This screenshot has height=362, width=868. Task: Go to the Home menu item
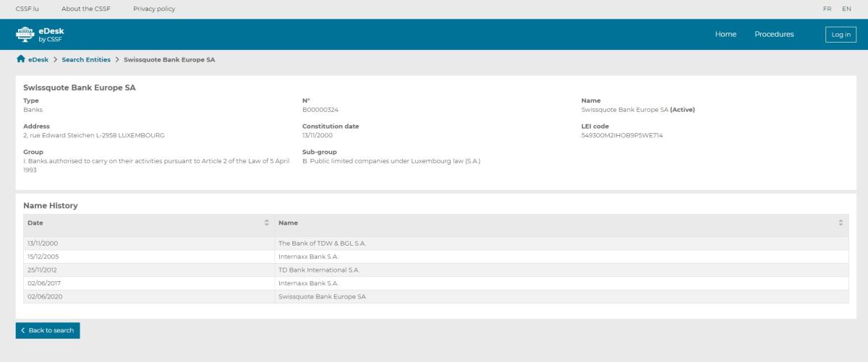pos(726,34)
